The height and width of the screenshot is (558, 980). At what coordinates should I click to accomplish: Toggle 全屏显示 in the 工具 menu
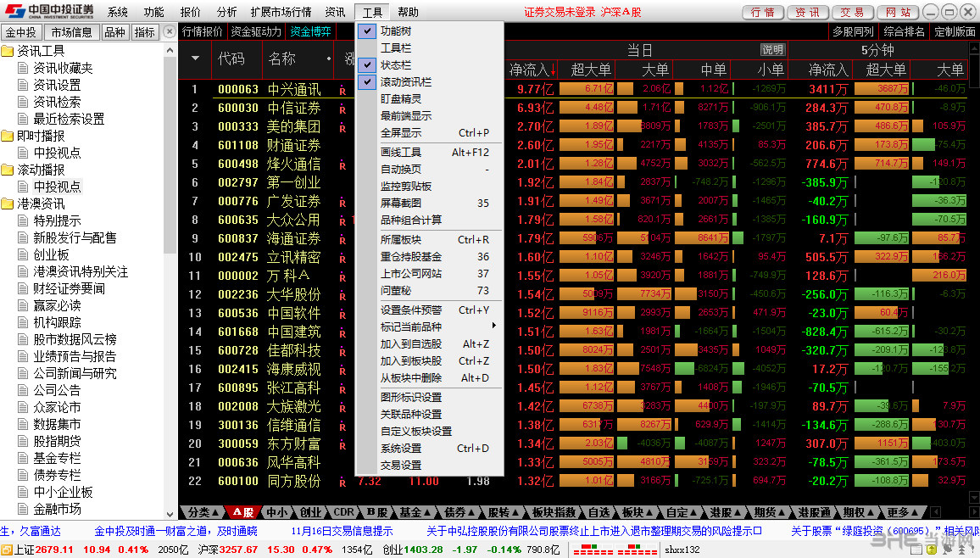(x=429, y=132)
